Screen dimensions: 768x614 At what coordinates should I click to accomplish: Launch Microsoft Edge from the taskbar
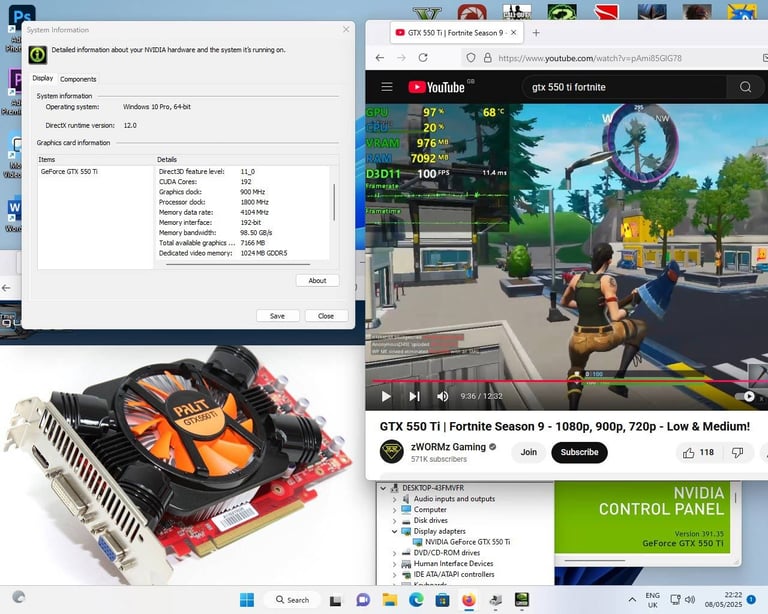[416, 600]
